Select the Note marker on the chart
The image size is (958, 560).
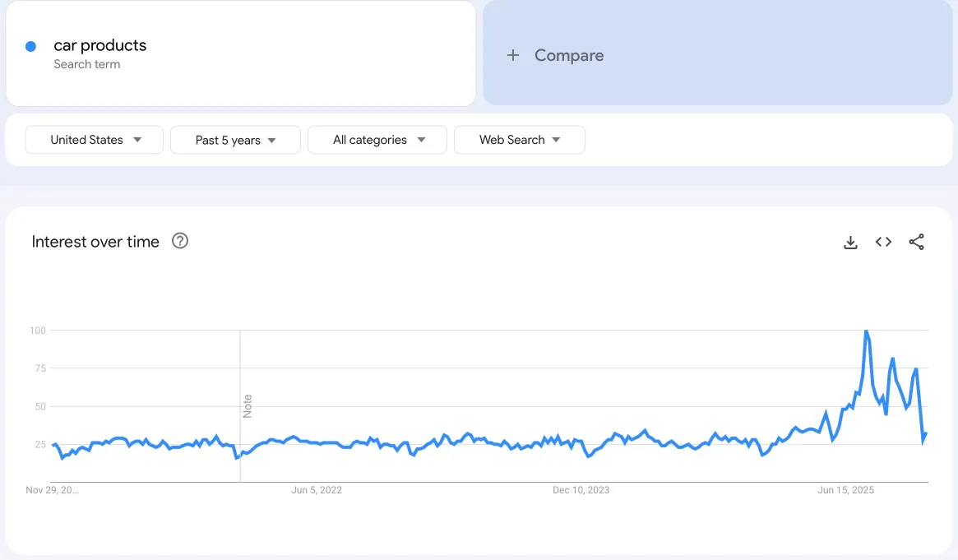[x=247, y=405]
